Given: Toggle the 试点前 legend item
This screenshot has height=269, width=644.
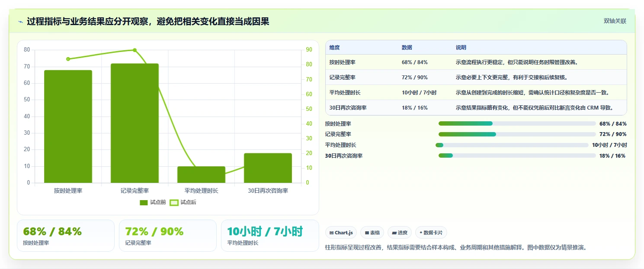Looking at the screenshot, I should coord(153,202).
